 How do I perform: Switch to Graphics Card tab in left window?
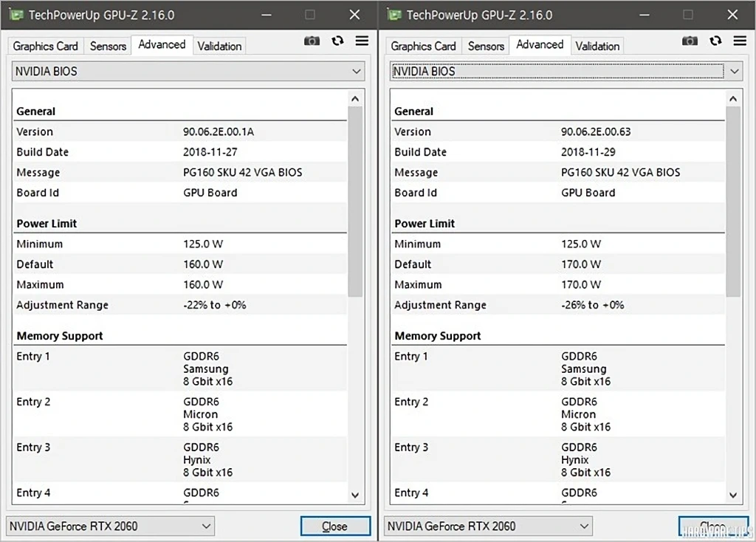[x=45, y=47]
